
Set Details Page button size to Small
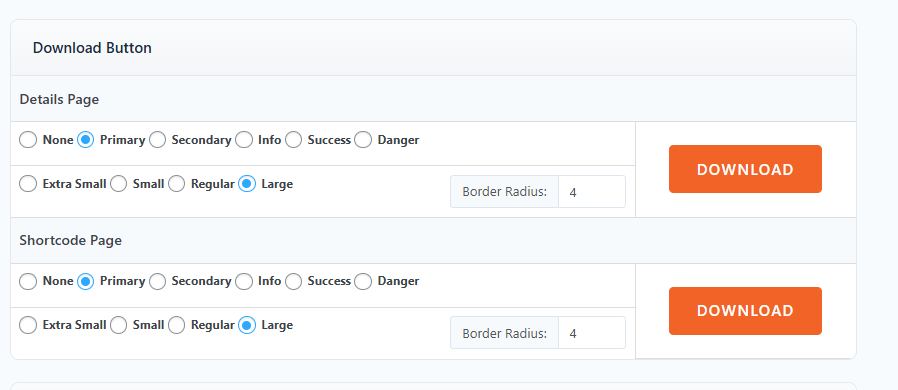tap(119, 184)
